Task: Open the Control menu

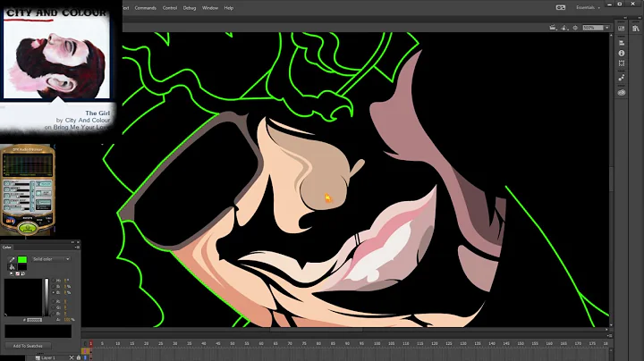Action: [x=170, y=8]
